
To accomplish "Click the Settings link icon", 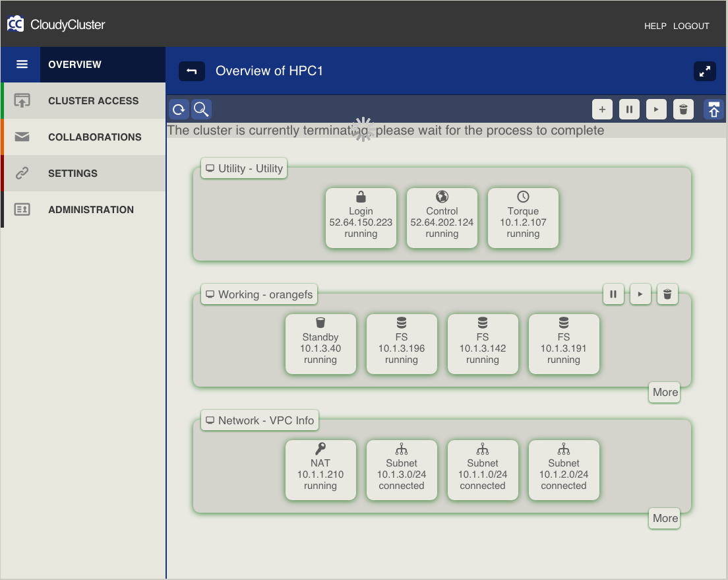I will coord(22,173).
